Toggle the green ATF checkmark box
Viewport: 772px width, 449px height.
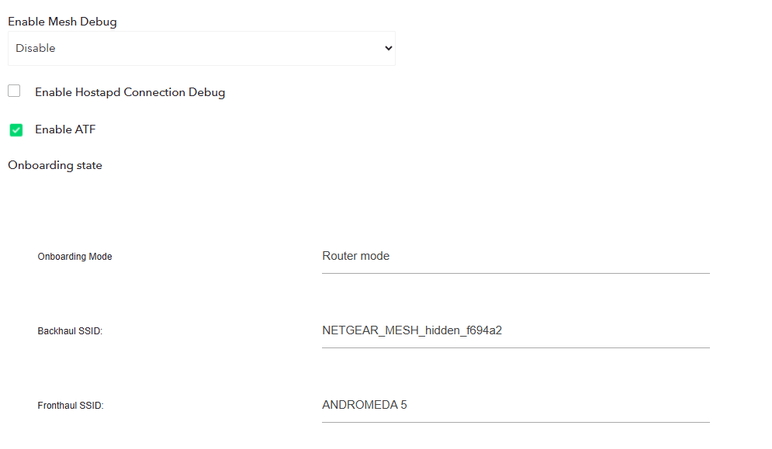coord(16,130)
